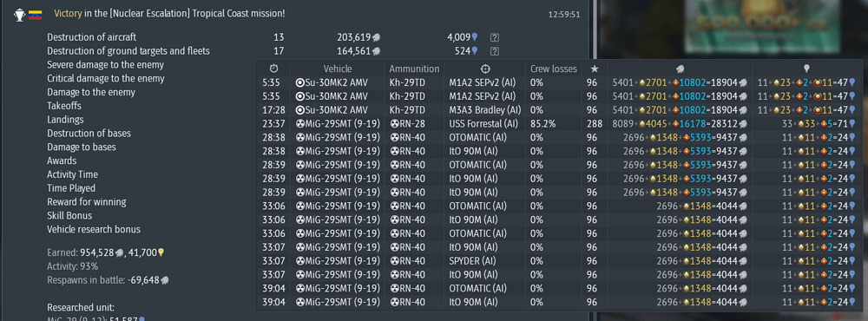Select the Landings entry

coord(65,120)
